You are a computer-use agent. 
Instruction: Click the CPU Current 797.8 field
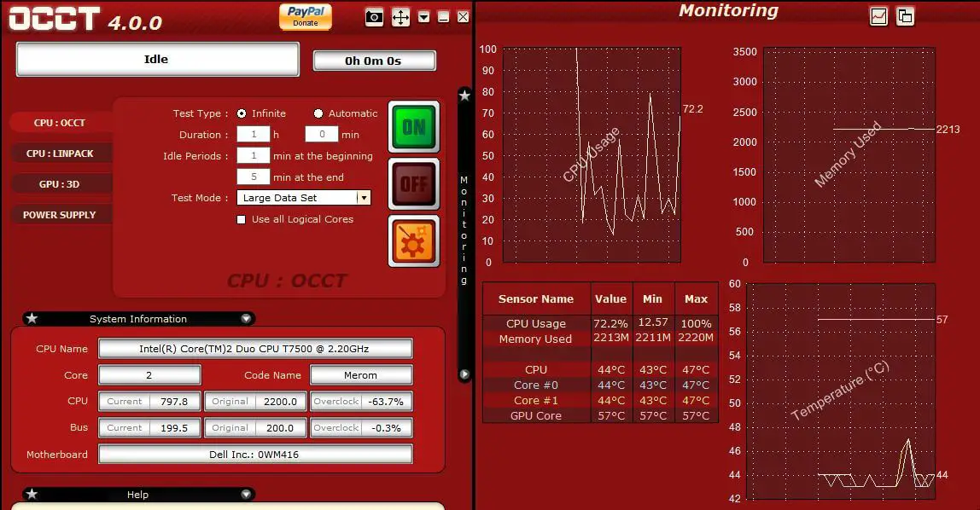pos(149,402)
